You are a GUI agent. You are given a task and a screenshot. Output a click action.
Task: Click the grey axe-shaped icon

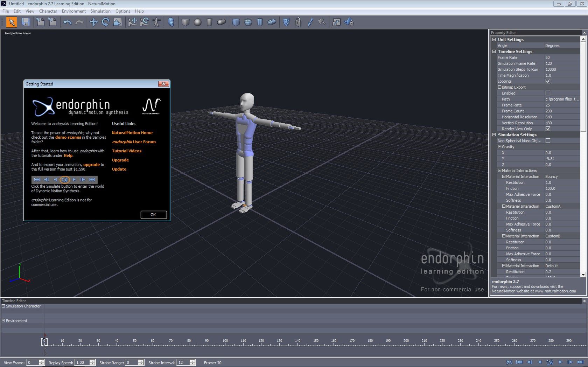322,22
